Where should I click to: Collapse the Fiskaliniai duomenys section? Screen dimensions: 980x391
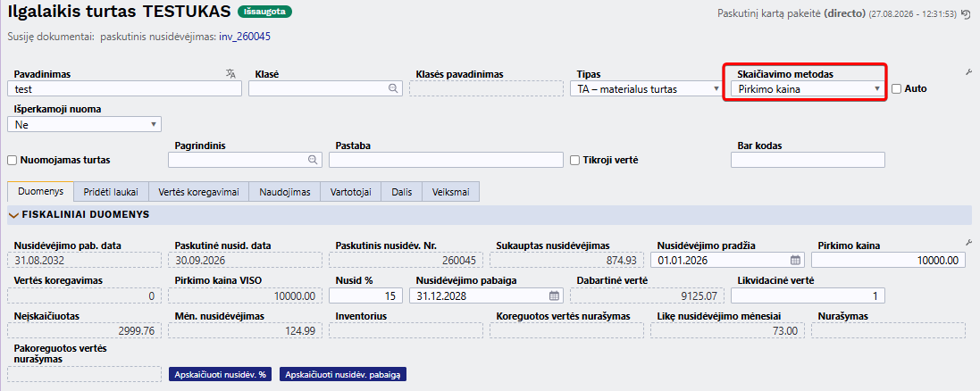[x=13, y=215]
